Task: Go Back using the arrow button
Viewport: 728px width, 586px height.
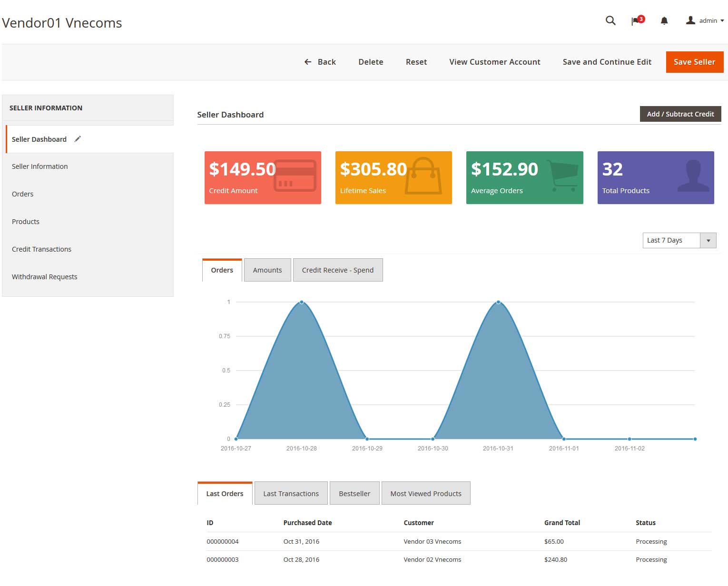Action: coord(320,62)
